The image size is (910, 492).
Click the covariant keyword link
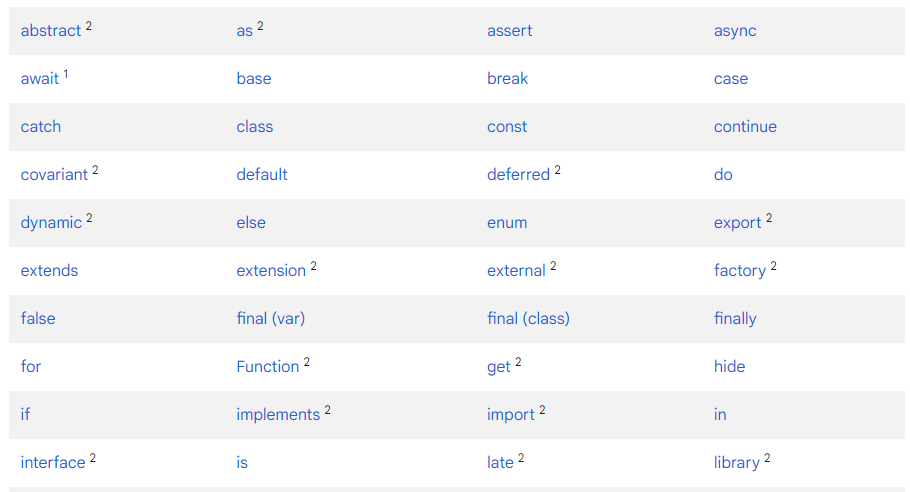point(54,175)
